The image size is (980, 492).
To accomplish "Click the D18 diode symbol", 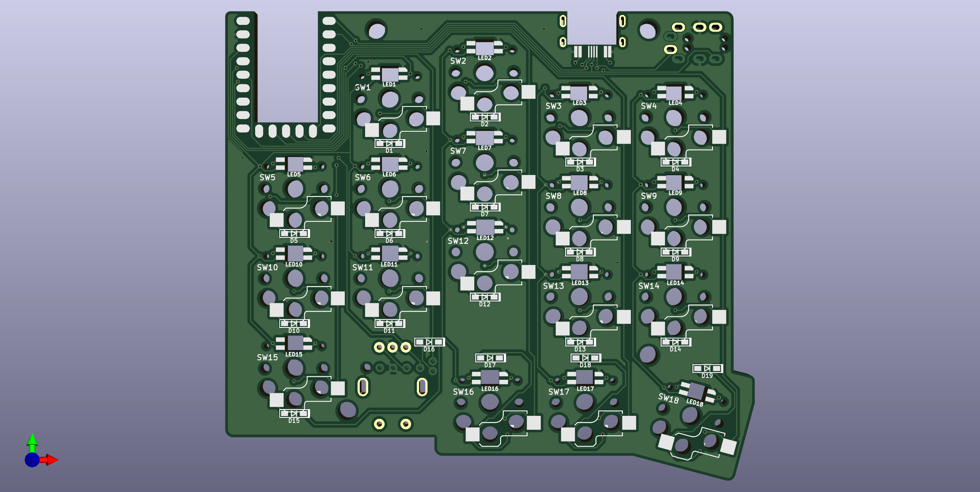I will pos(585,358).
